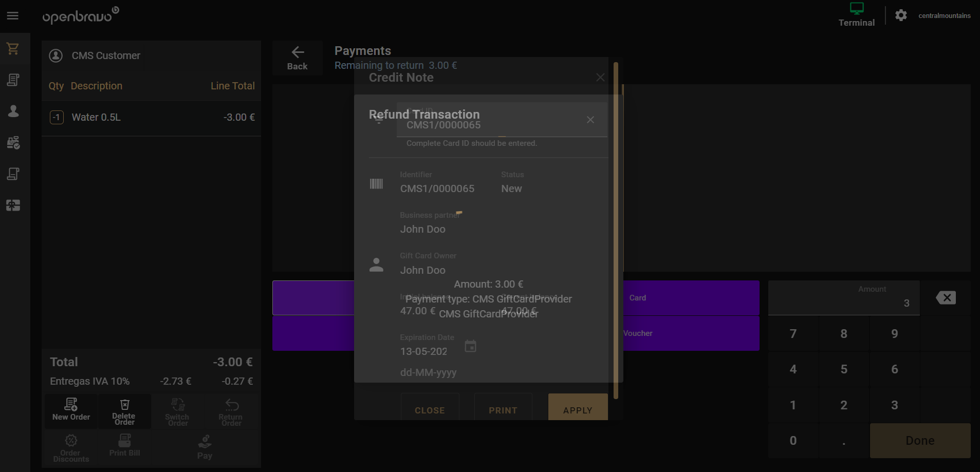
Task: Go back using the Back arrow
Action: 298,58
